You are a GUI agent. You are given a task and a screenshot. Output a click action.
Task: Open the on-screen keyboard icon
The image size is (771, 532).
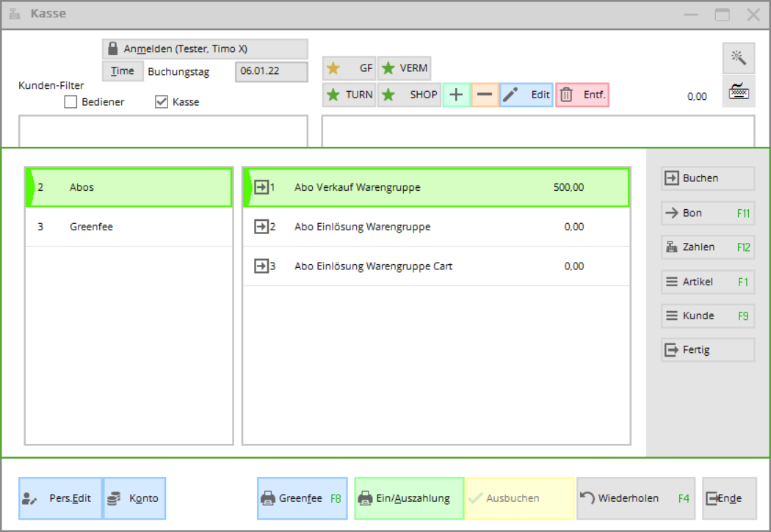point(738,91)
